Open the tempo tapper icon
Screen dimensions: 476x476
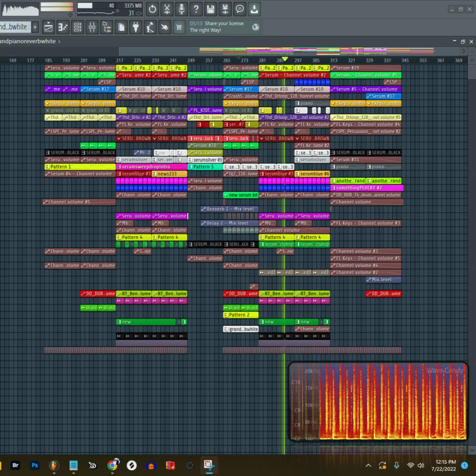tap(150, 27)
